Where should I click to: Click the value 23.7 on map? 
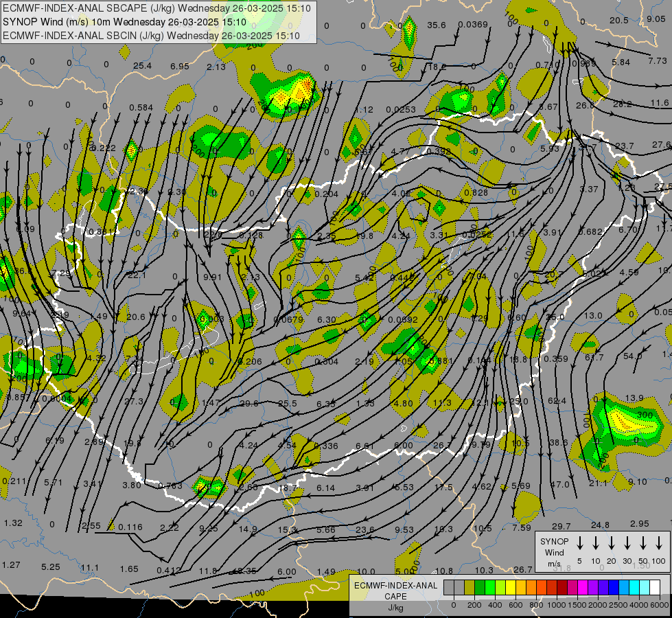pos(625,146)
